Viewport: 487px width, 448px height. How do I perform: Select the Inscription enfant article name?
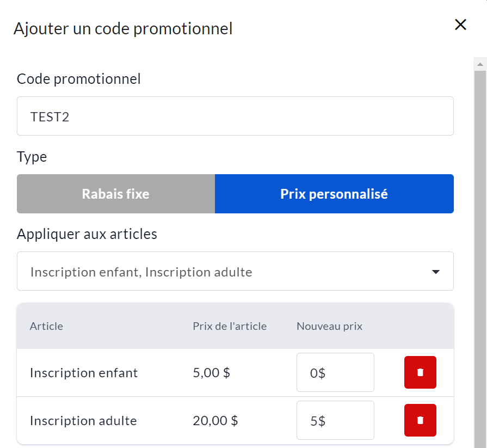(x=84, y=373)
